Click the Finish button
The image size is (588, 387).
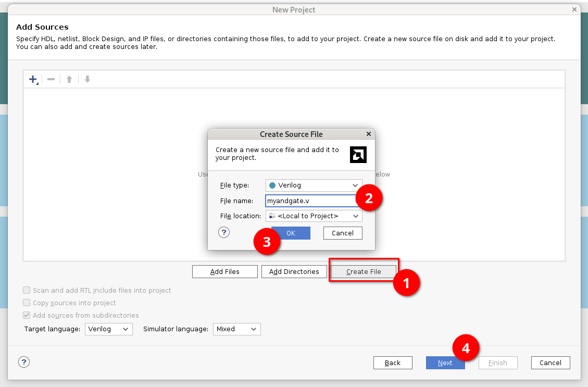point(498,363)
